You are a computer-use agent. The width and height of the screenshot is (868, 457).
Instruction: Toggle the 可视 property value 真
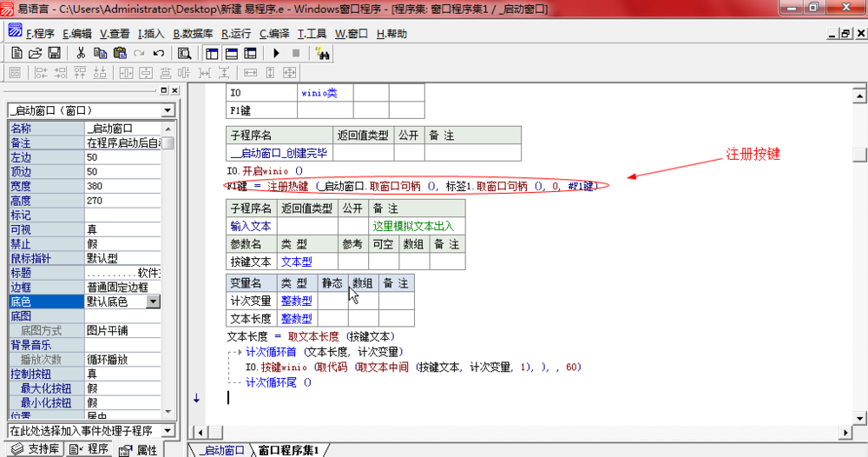(x=122, y=229)
